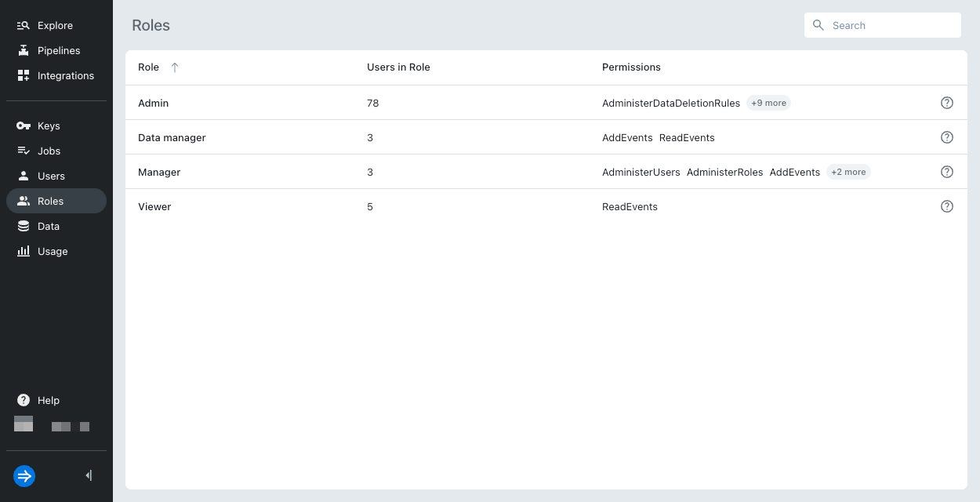Screen dimensions: 980x502
Task: Switch to the Users page
Action: pos(56,176)
